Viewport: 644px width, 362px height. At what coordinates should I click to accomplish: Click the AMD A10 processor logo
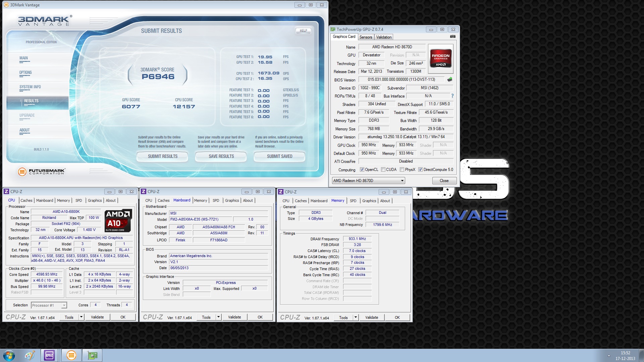click(x=118, y=221)
